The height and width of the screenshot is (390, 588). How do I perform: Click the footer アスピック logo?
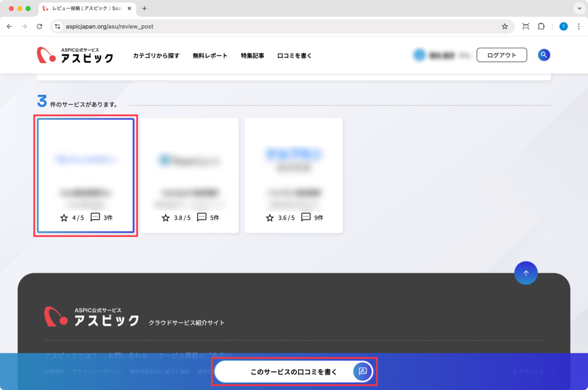point(92,317)
